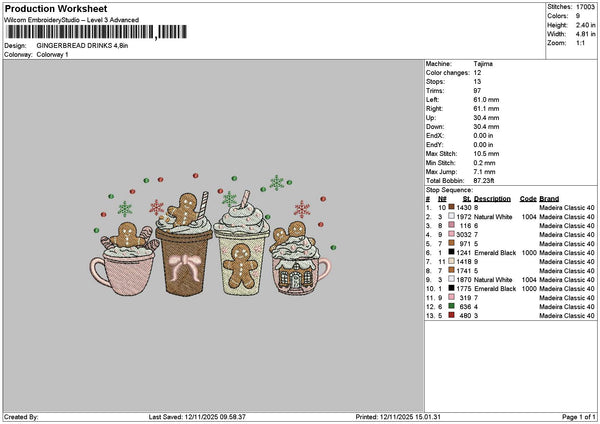Screen dimensions: 600x424
Task: Click the "Created By:" footer label
Action: point(21,417)
